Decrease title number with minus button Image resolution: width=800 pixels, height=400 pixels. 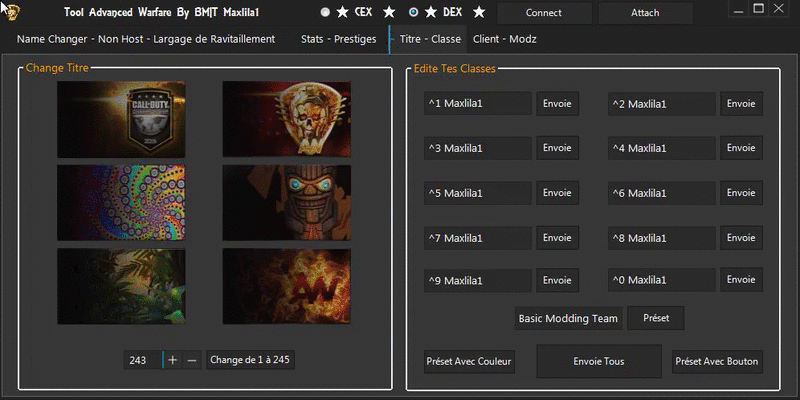(x=192, y=360)
